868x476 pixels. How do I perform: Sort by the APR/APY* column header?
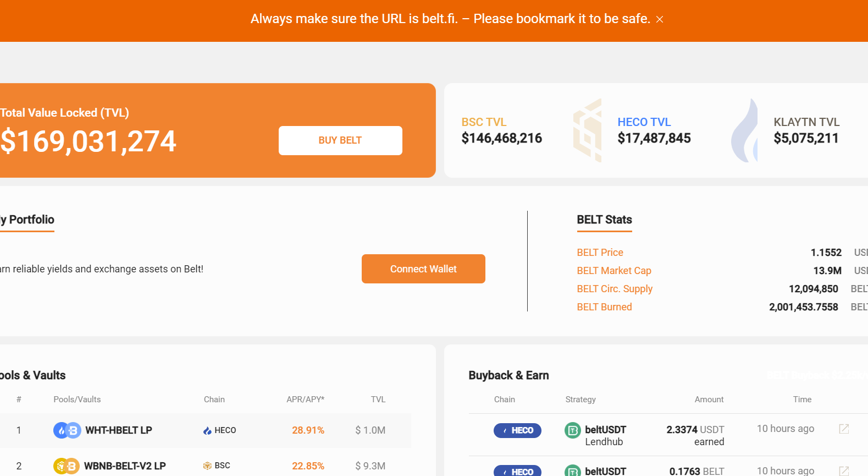[305, 400]
